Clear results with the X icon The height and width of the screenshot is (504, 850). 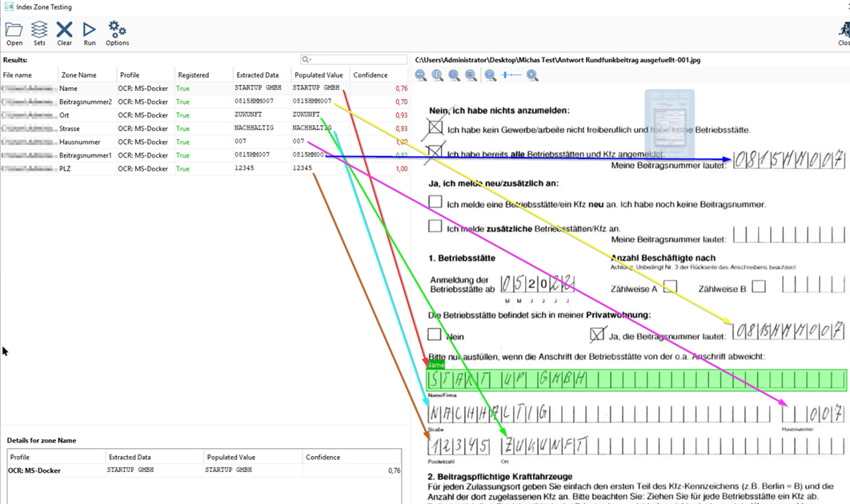coord(64,30)
